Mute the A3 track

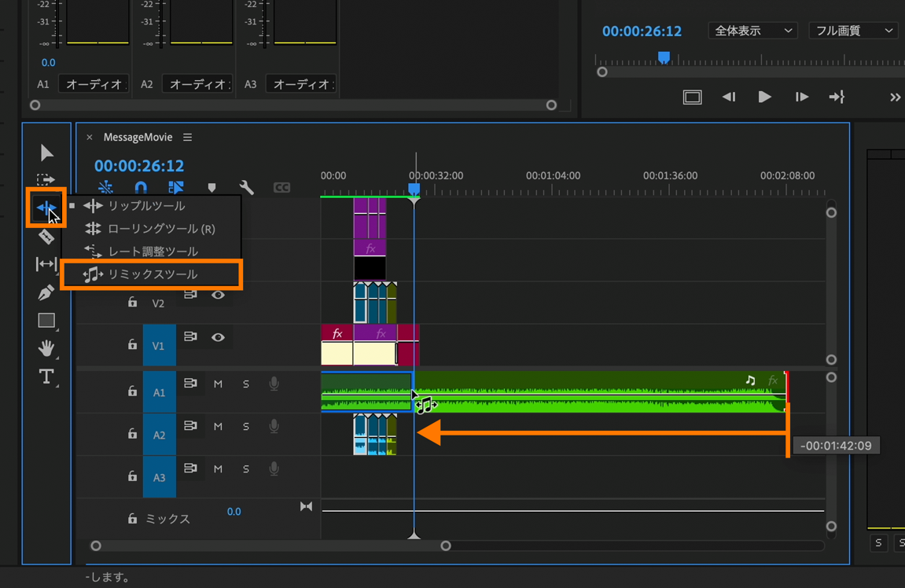(218, 469)
